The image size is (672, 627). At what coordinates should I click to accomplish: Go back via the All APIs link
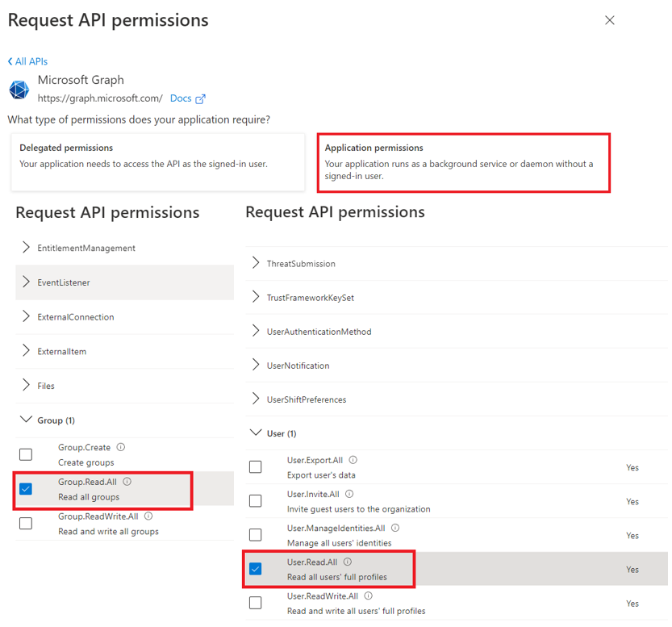pyautogui.click(x=28, y=61)
